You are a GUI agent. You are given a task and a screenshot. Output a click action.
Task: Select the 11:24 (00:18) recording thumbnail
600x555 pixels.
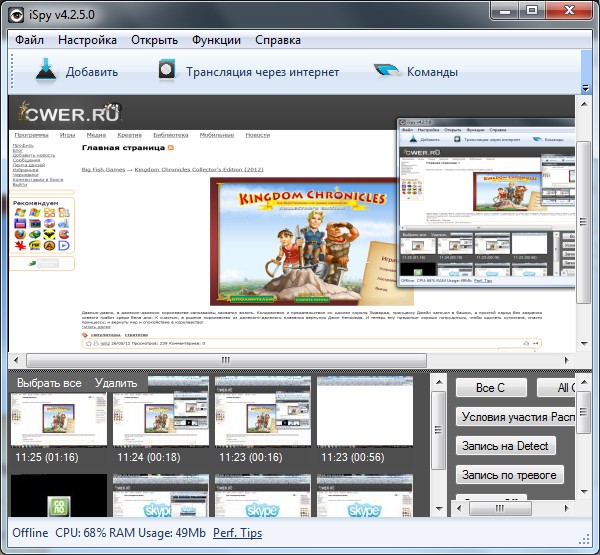(x=161, y=419)
